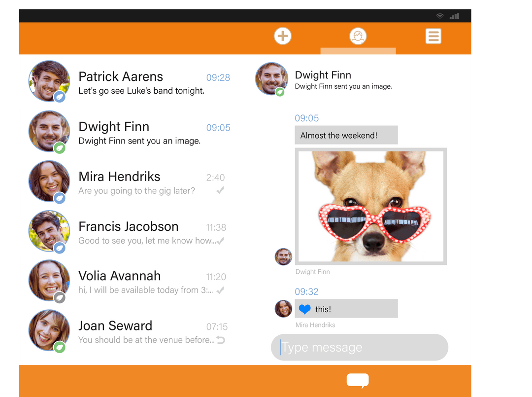Focus the Type message input field
The height and width of the screenshot is (397, 532).
(359, 347)
